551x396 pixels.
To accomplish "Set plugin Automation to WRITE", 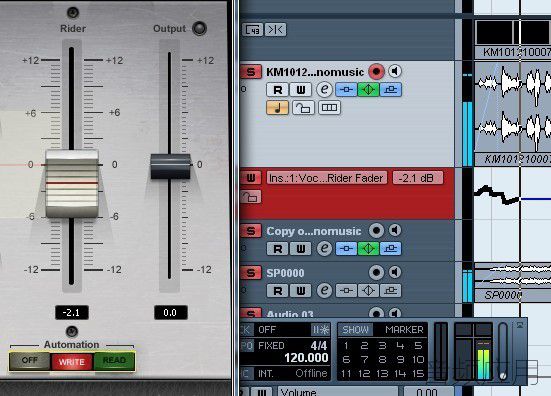I will click(72, 362).
